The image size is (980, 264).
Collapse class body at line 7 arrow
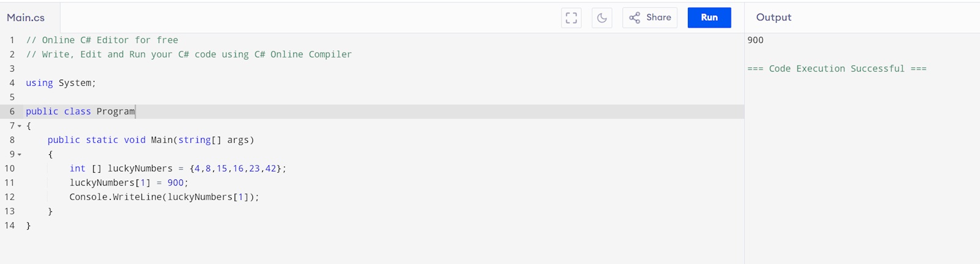coord(20,126)
